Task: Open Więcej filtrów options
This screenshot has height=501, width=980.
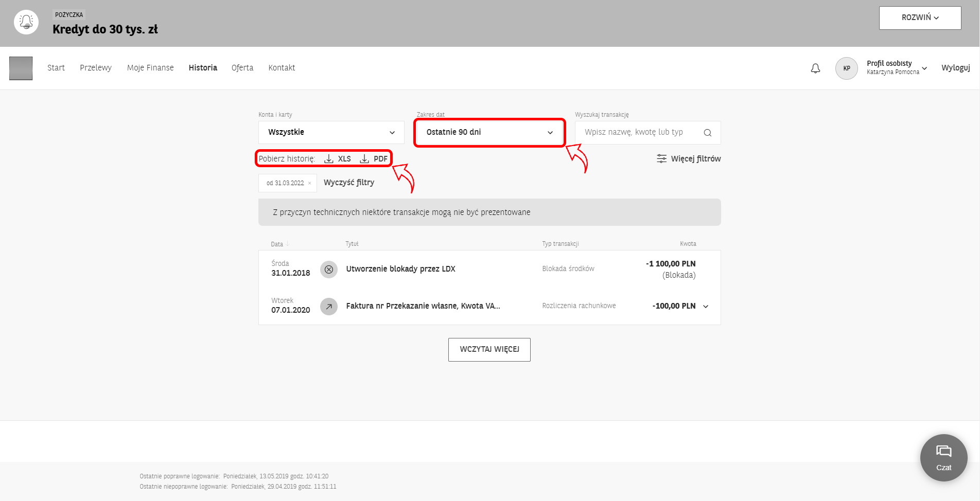Action: pos(689,159)
